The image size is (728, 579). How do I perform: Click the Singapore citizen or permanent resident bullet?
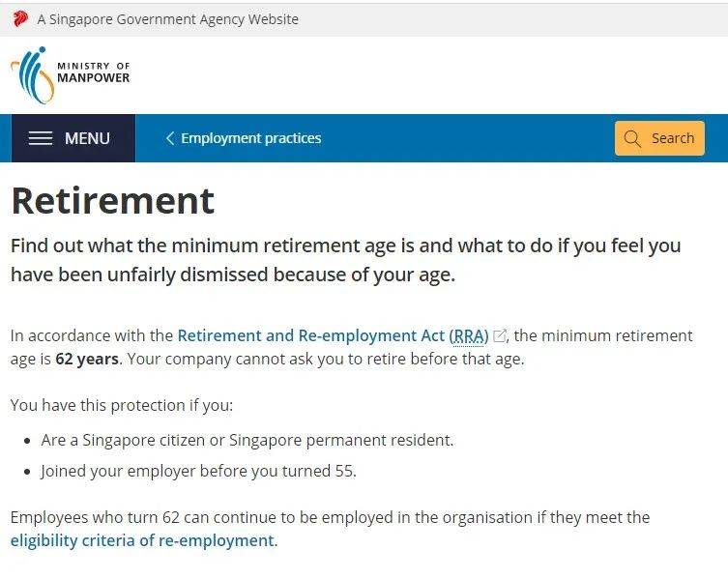pos(247,440)
